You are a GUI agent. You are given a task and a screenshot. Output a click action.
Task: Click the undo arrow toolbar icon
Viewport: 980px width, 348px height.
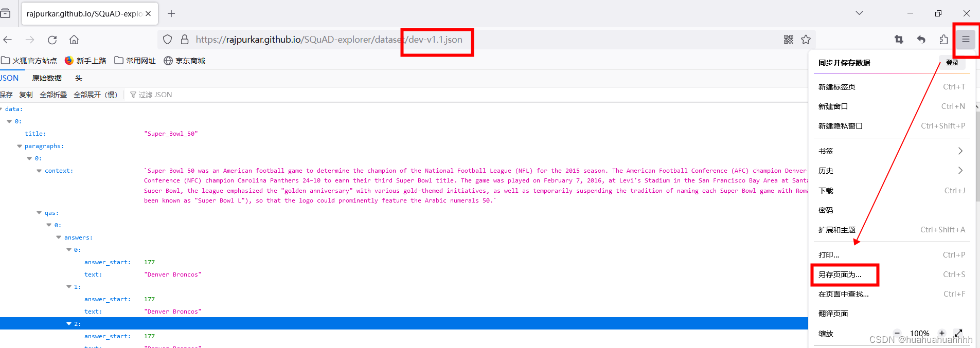click(x=921, y=40)
